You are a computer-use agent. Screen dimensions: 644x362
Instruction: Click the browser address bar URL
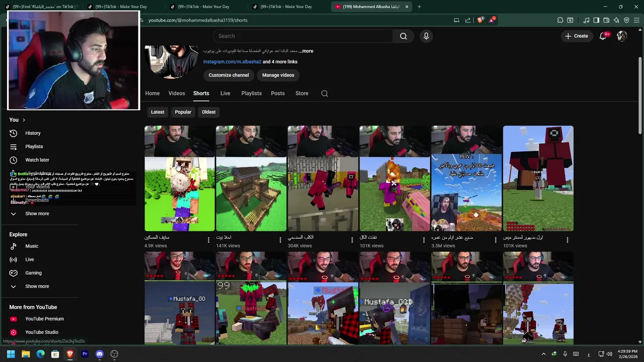pos(198,20)
